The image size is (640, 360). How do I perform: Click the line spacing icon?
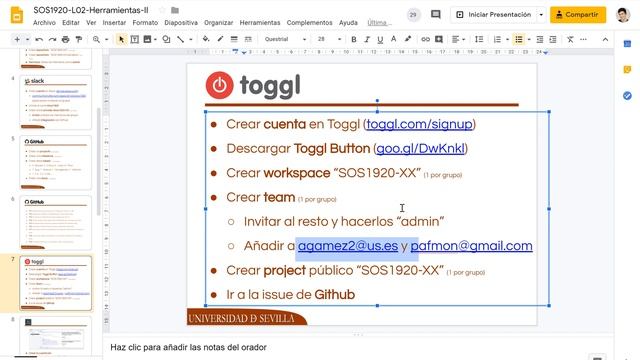coord(479,40)
